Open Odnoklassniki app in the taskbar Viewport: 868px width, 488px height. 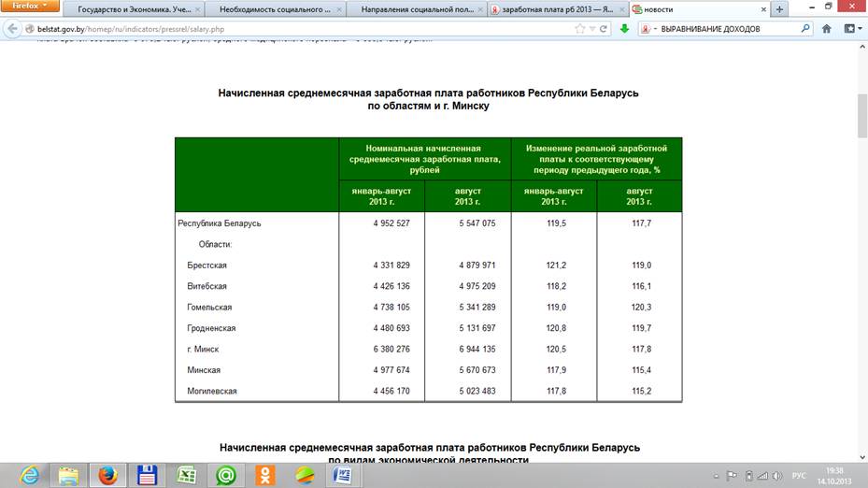(264, 474)
